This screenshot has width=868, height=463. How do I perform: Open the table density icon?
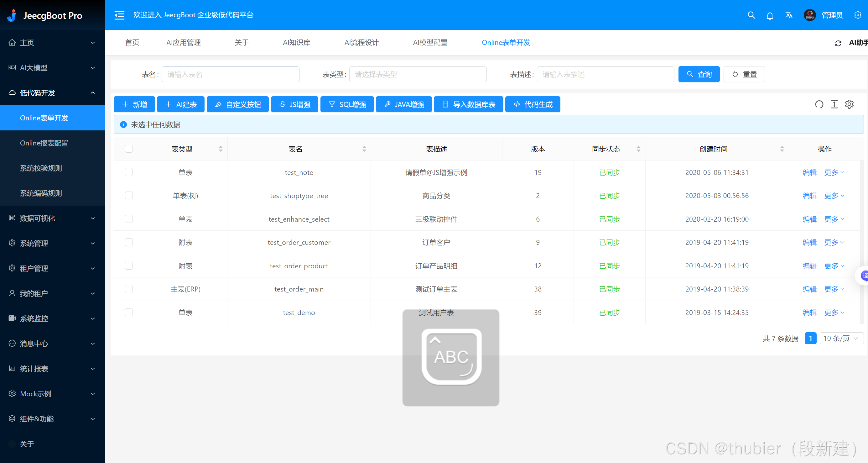[x=834, y=104]
